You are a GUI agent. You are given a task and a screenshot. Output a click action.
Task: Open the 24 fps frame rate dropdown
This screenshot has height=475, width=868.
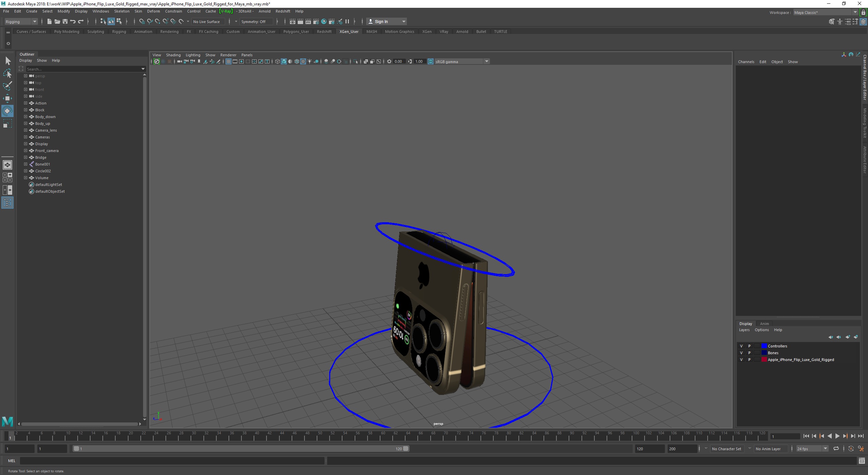(x=812, y=449)
